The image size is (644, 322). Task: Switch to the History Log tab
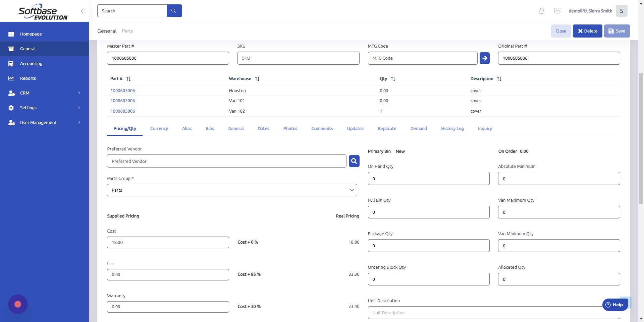(452, 129)
